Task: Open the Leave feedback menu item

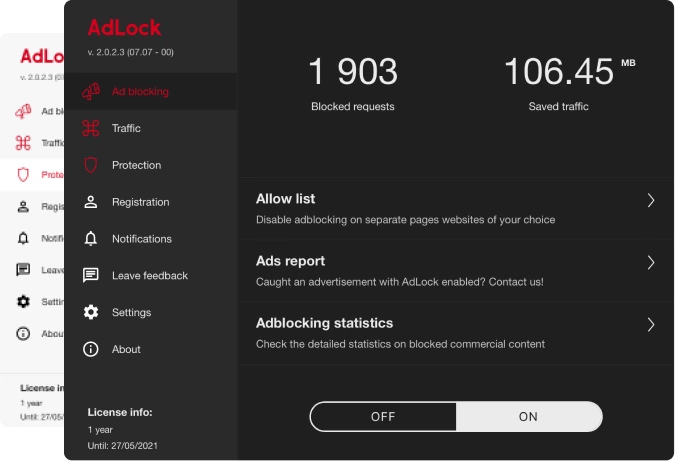Action: coord(150,275)
